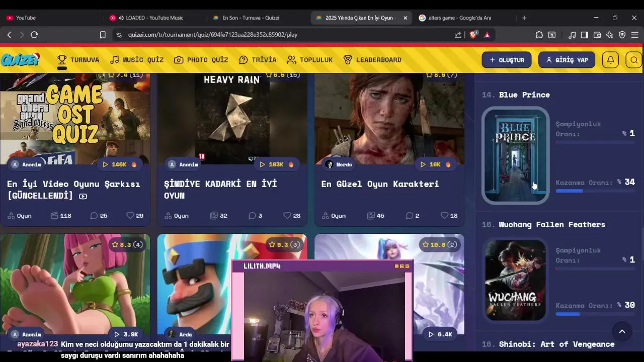644x362 pixels.
Task: Toggle the browser sidebar panel icon
Action: click(x=585, y=35)
